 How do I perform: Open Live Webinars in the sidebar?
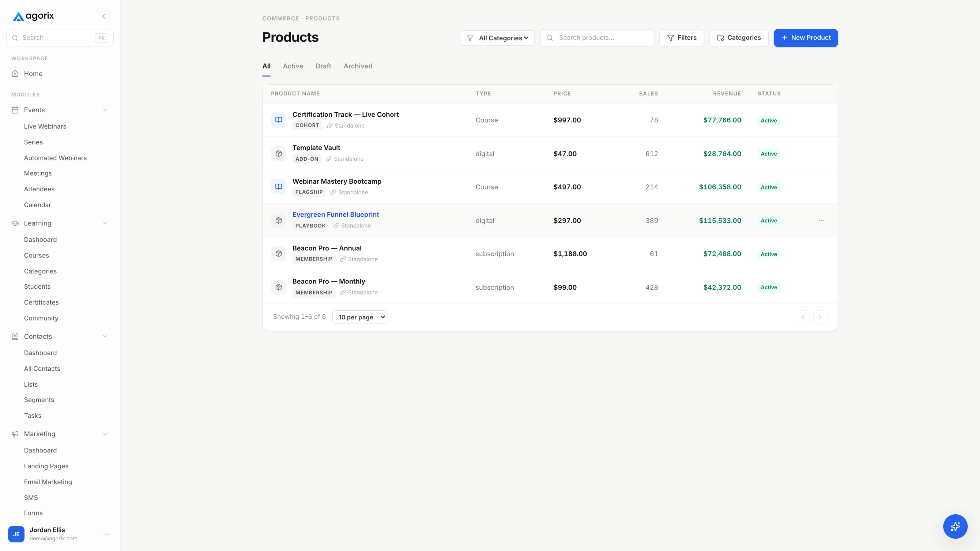coord(45,126)
